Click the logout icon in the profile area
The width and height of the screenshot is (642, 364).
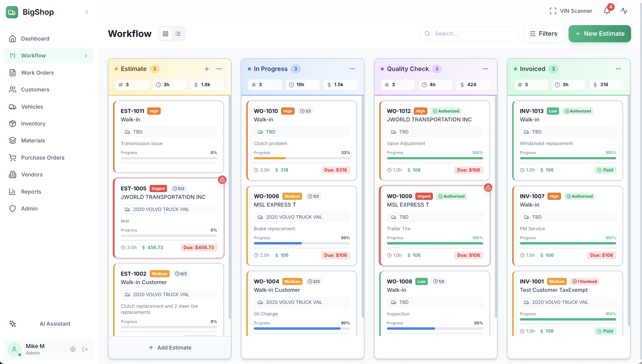[85, 349]
